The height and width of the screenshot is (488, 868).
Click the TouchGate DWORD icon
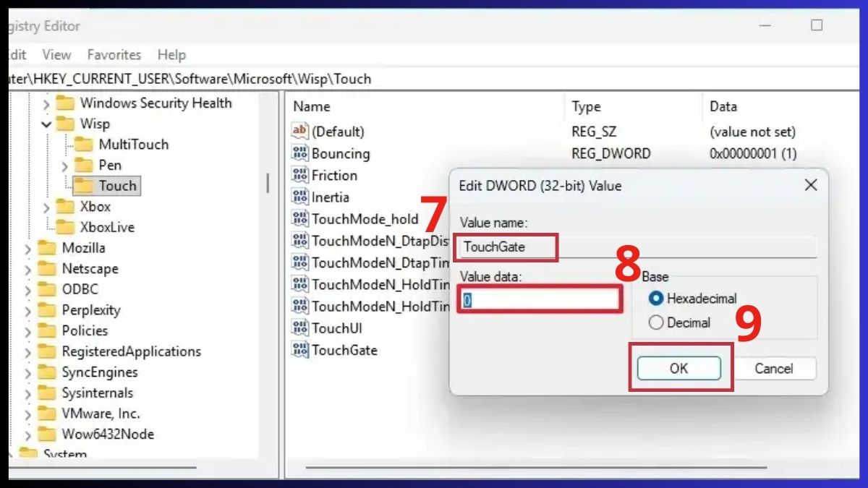(x=300, y=350)
